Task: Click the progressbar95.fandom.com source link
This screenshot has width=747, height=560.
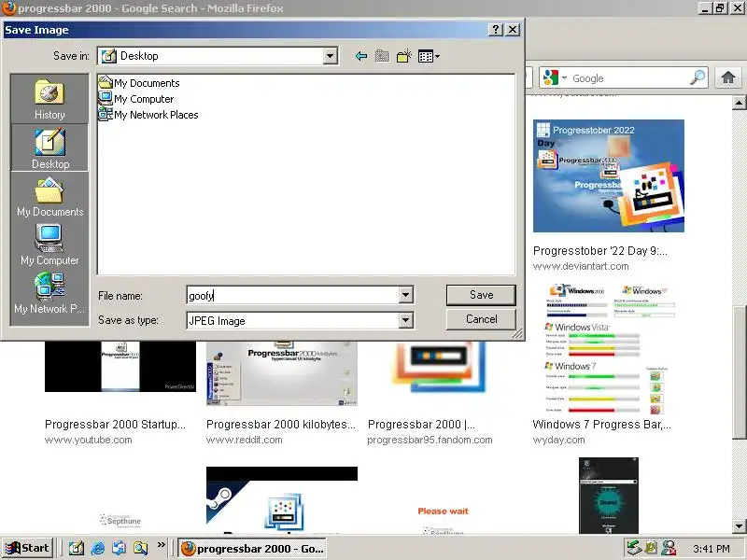Action: (x=430, y=440)
